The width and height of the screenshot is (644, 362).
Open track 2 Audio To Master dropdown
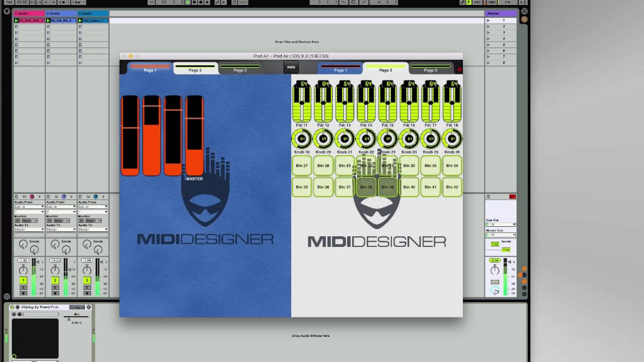coord(61,229)
